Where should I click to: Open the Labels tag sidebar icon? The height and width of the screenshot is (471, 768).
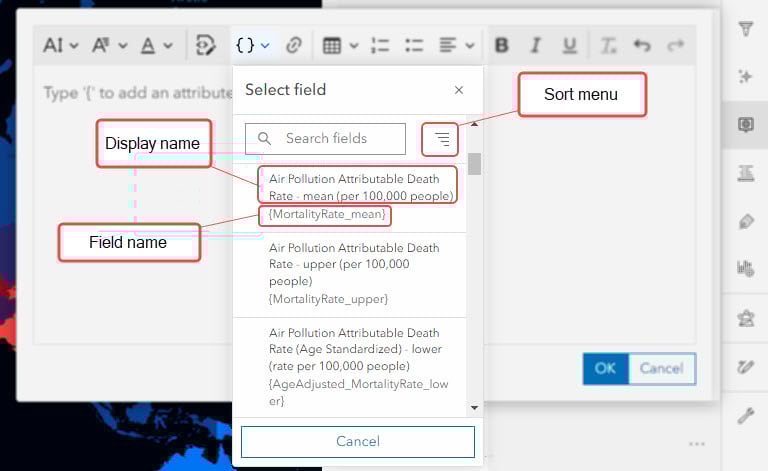click(745, 221)
